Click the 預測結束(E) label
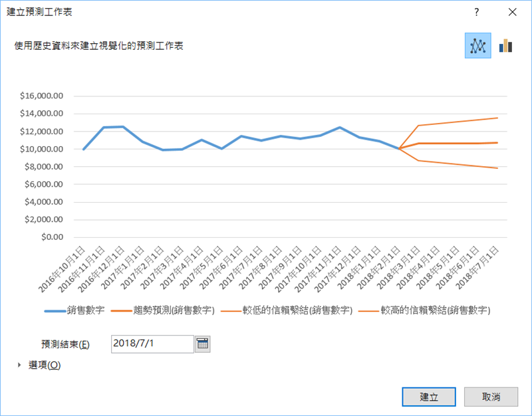The width and height of the screenshot is (532, 416). click(65, 344)
